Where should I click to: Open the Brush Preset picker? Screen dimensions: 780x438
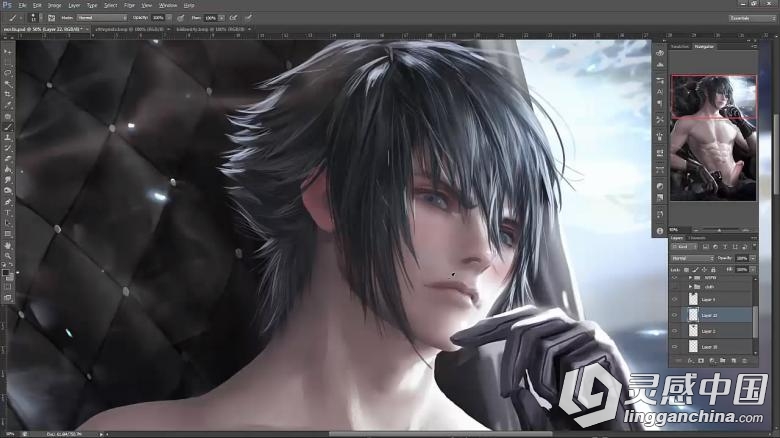tap(34, 18)
